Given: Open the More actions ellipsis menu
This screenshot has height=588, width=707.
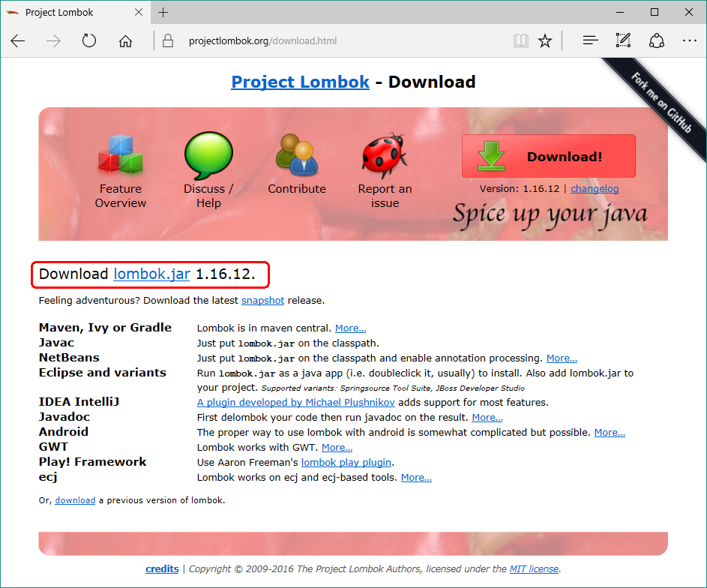Looking at the screenshot, I should [690, 40].
